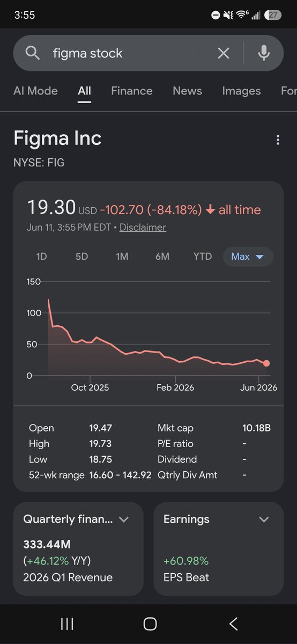Select the 1D chart range

(x=41, y=257)
